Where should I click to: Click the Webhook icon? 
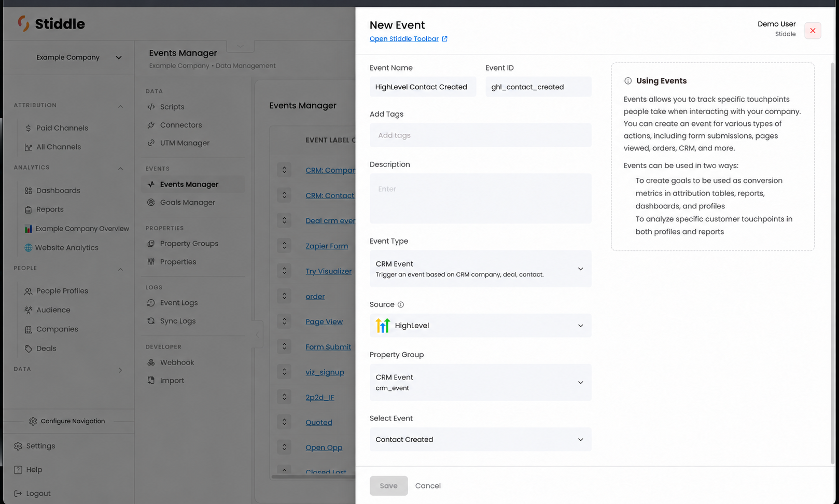151,362
